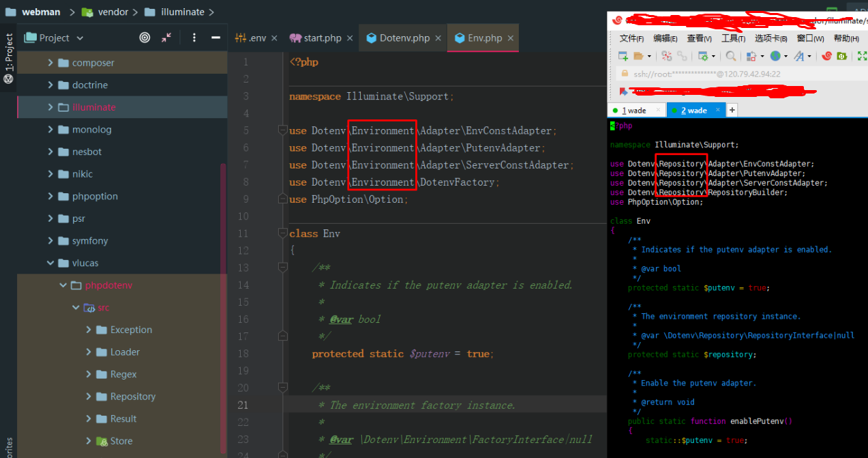The width and height of the screenshot is (868, 458).
Task: Select the Env.php editor tab
Action: [x=483, y=38]
